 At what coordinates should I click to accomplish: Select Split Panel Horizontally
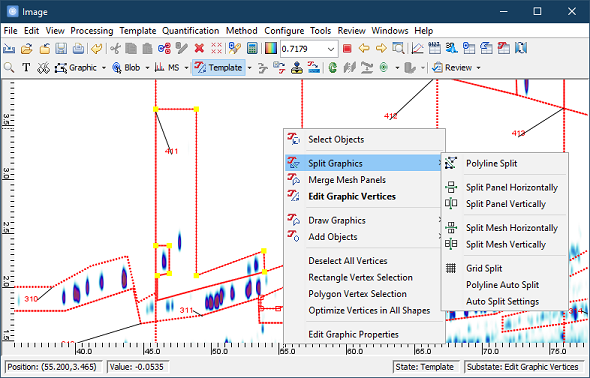tap(505, 187)
